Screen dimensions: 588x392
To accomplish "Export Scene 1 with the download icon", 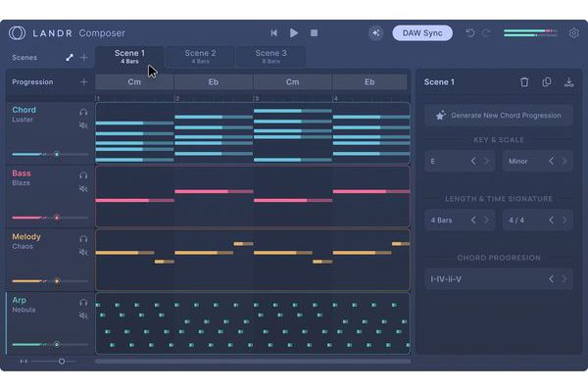I will (x=569, y=82).
